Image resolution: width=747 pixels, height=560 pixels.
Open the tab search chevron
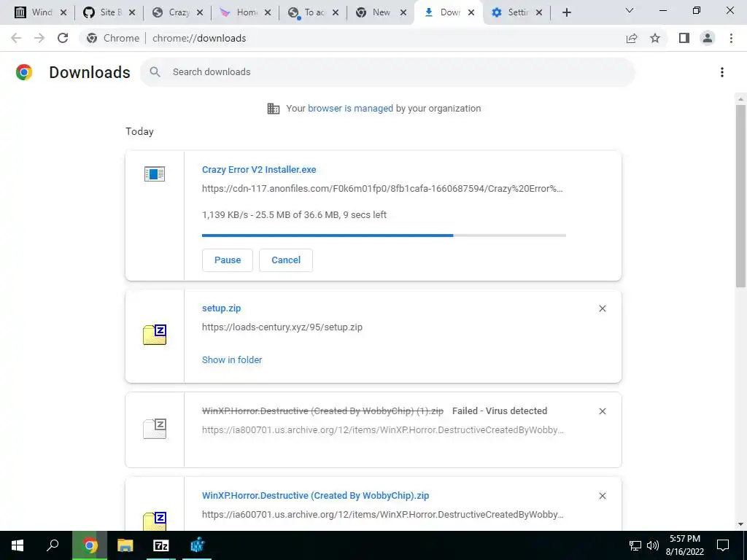tap(630, 10)
